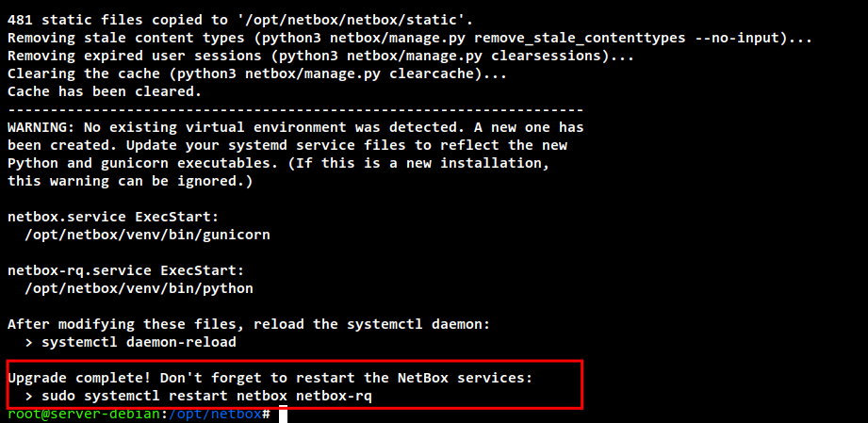Click the 'systemctl daemon-reload' command line

pos(131,342)
